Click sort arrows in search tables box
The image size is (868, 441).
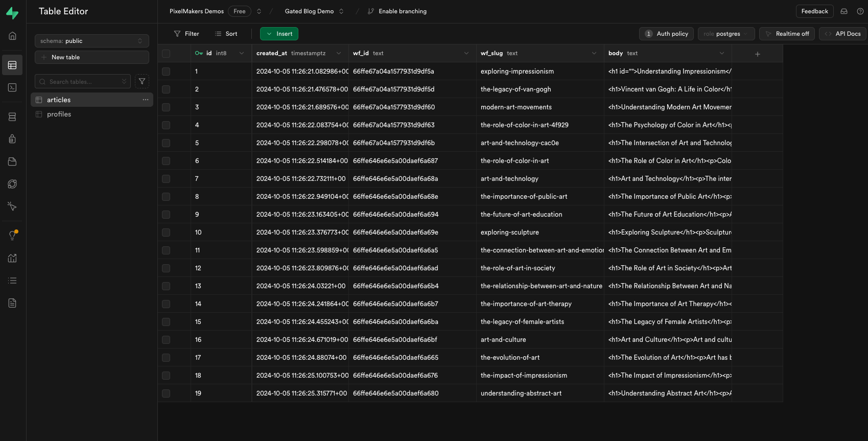point(124,81)
